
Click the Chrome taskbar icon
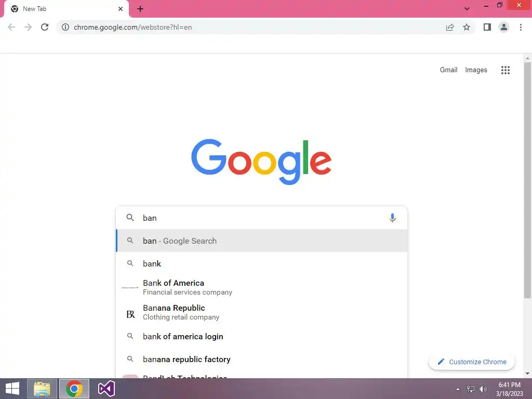tap(74, 389)
